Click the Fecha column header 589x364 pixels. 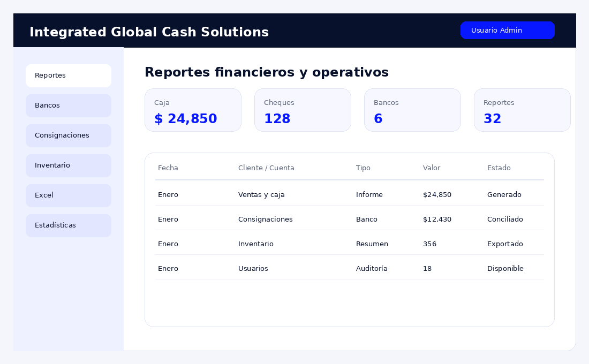coord(168,168)
